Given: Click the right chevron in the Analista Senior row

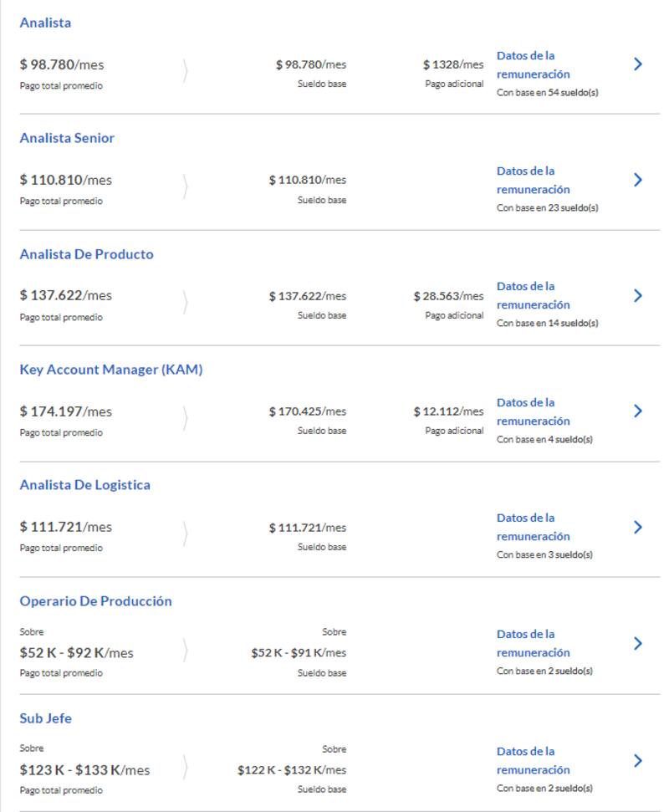Looking at the screenshot, I should [x=638, y=180].
